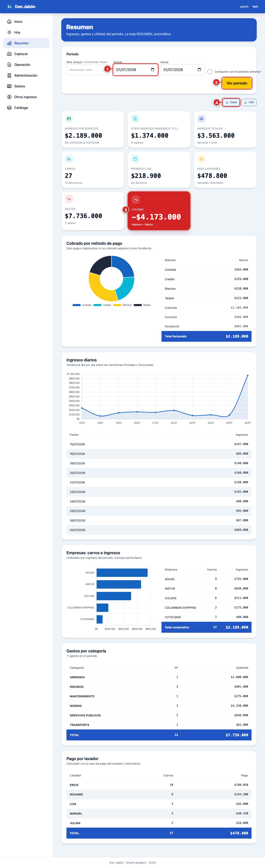
Task: Click the layers icon next to Catálogo
Action: [10, 108]
